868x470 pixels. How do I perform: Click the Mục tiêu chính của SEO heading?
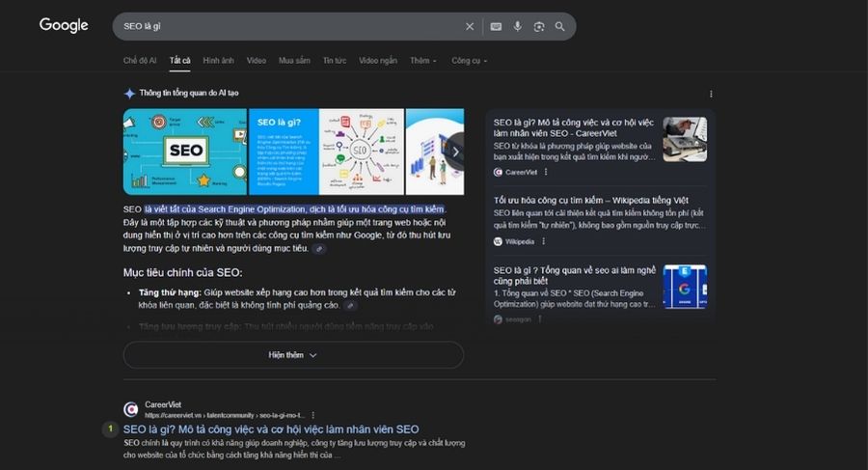coord(182,273)
